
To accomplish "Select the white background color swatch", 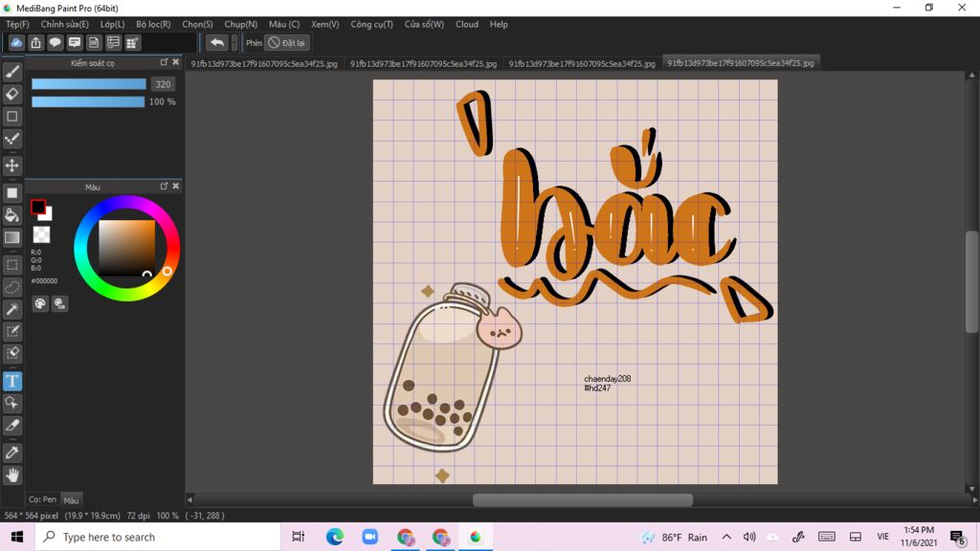I will pyautogui.click(x=48, y=215).
